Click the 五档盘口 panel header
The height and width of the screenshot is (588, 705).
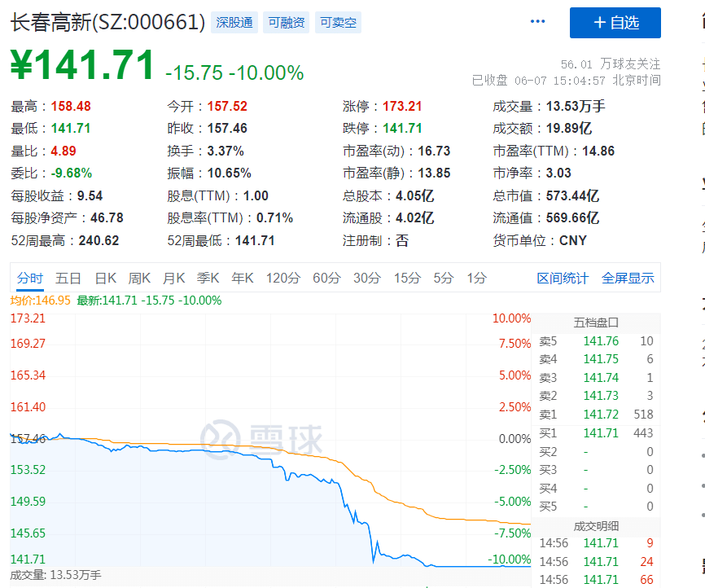596,323
